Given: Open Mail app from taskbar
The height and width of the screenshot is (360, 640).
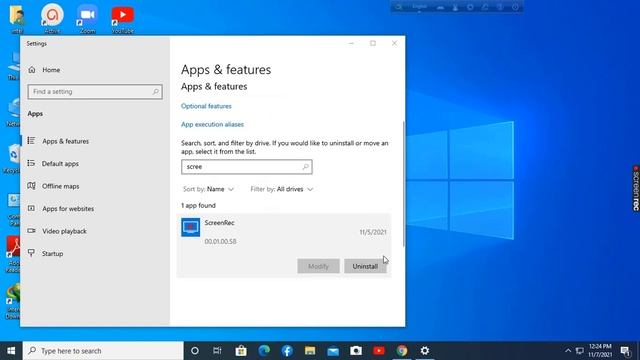Looking at the screenshot, I should point(333,351).
